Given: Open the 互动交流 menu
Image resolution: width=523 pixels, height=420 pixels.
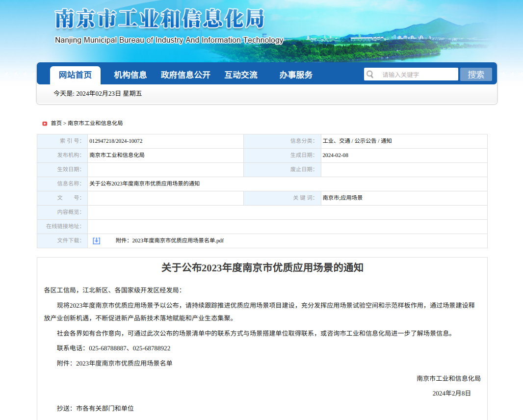Looking at the screenshot, I should click(241, 74).
